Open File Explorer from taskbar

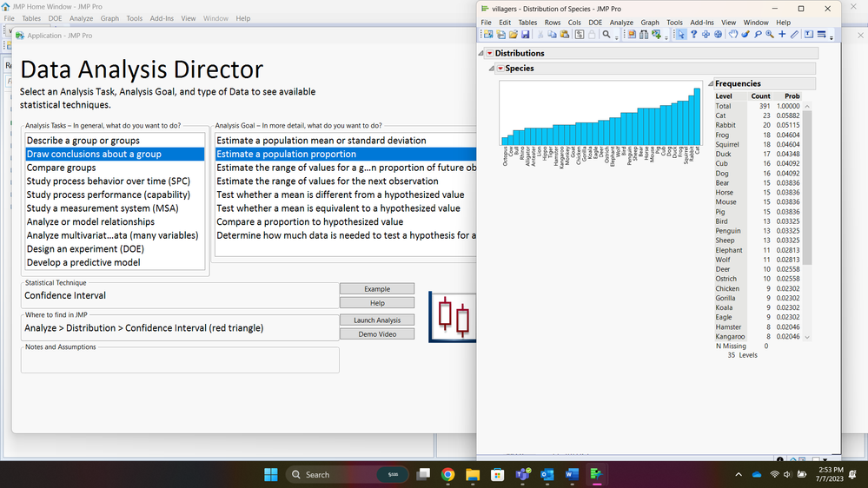(472, 474)
